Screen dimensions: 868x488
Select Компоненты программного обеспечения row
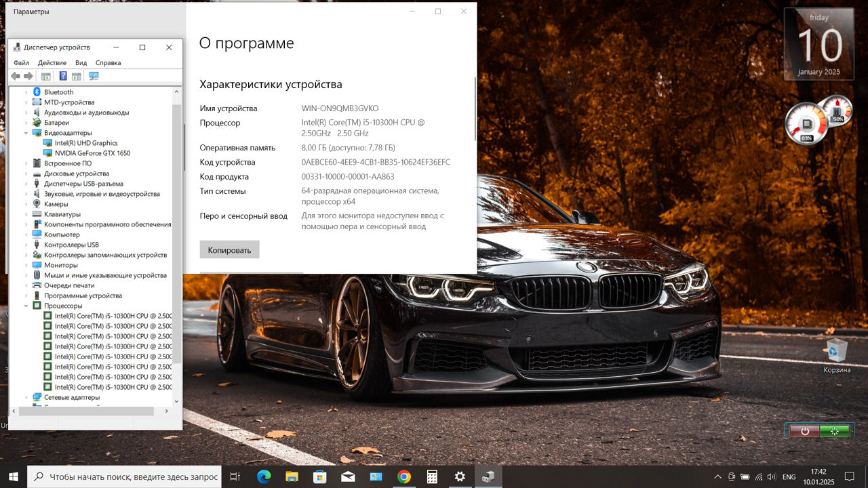tap(107, 224)
